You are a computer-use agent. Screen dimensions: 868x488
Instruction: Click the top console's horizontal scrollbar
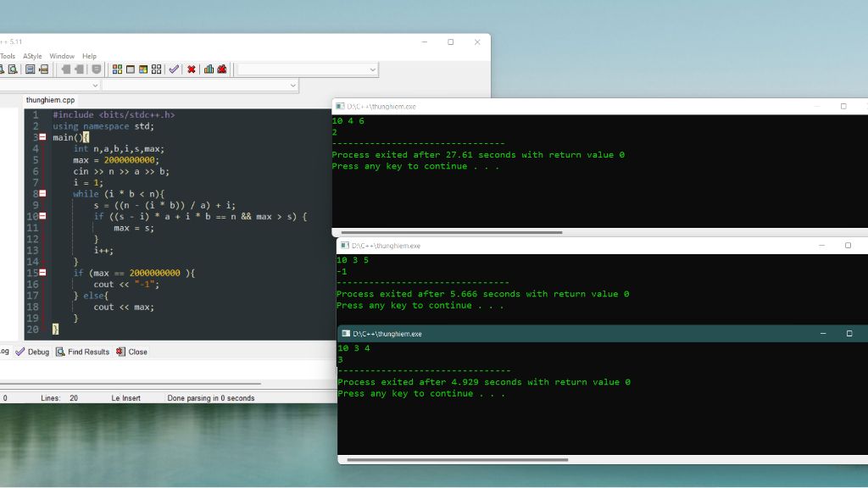[451, 232]
